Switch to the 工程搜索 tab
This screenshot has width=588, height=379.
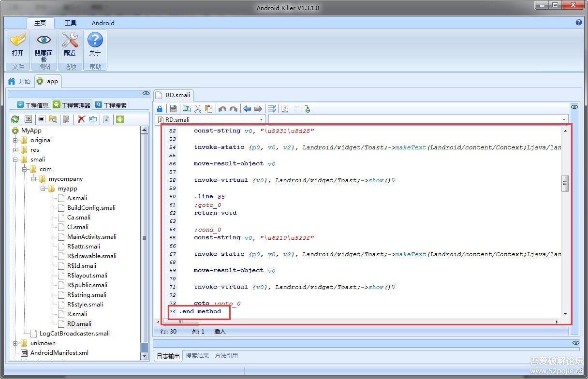111,105
